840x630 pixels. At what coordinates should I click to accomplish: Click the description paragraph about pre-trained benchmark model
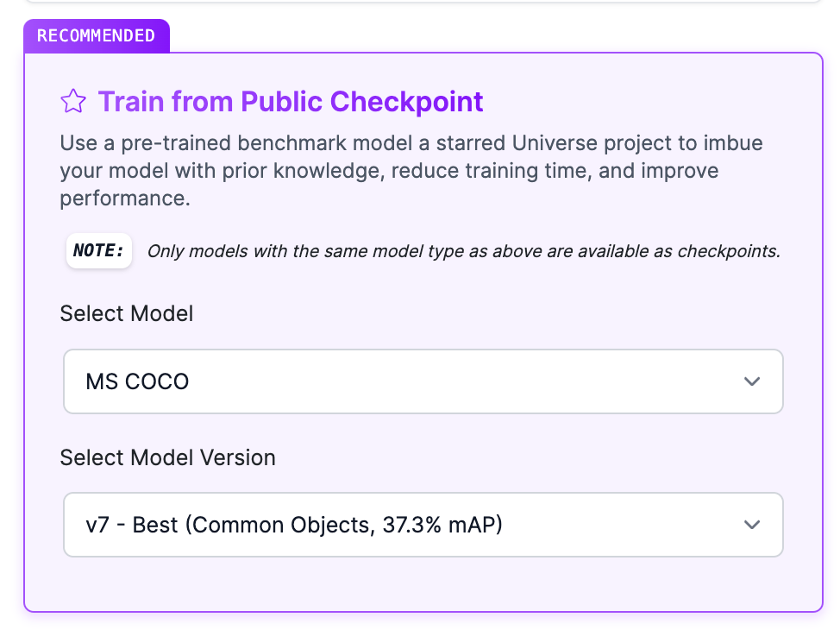388,170
